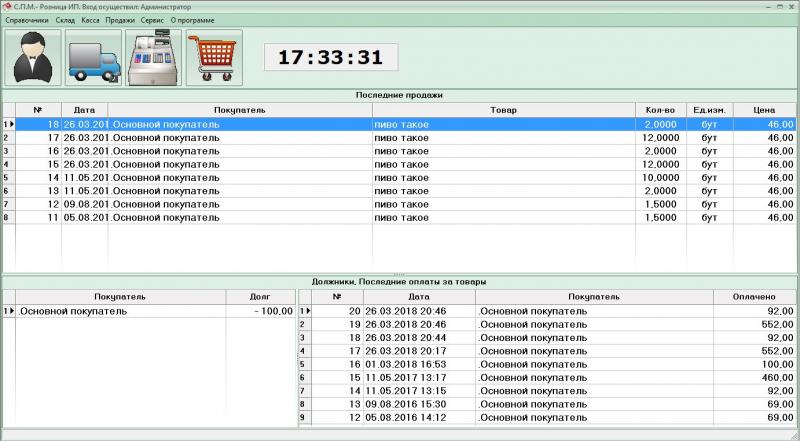The image size is (800, 441).
Task: Click paid amount 100,00
Action: tap(754, 364)
